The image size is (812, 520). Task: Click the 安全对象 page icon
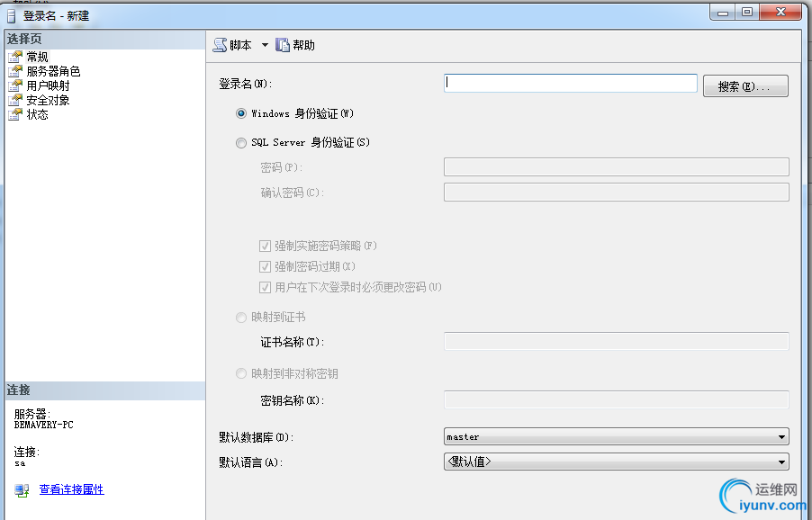[x=15, y=100]
